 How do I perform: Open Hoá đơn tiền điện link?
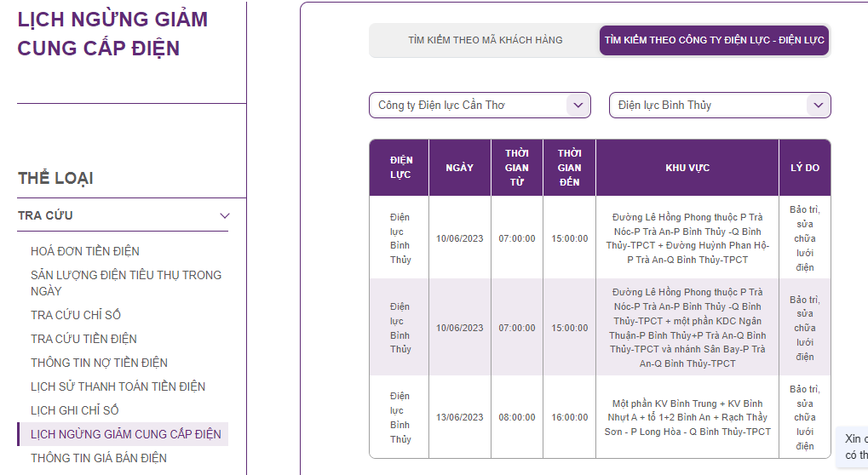pos(84,251)
